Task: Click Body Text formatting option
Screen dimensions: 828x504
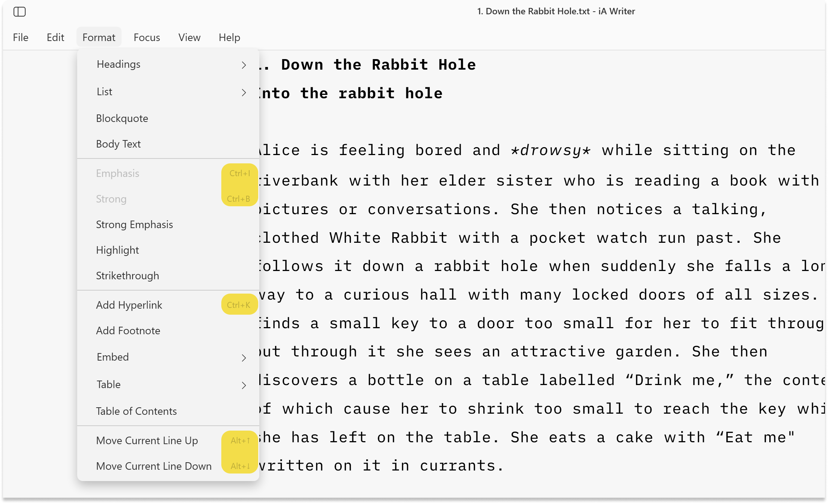Action: click(x=118, y=144)
